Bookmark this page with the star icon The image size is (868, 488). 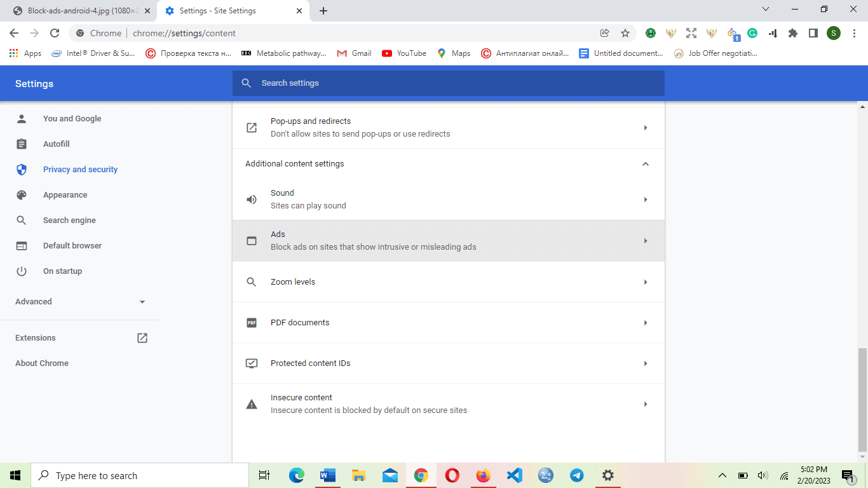click(625, 33)
